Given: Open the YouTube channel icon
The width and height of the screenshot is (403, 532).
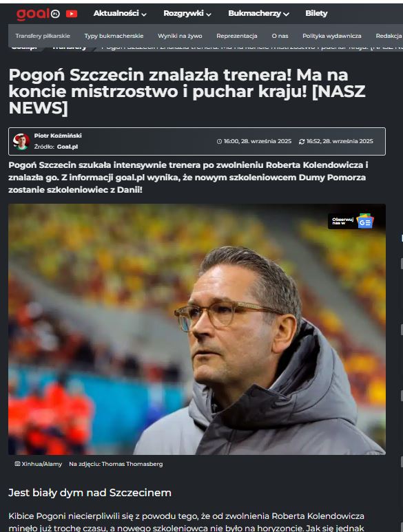Looking at the screenshot, I should (x=71, y=14).
